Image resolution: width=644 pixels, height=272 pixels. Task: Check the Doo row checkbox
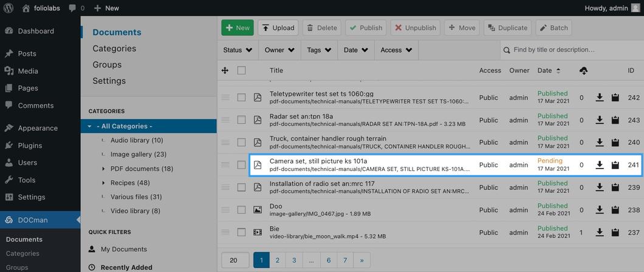tap(242, 210)
